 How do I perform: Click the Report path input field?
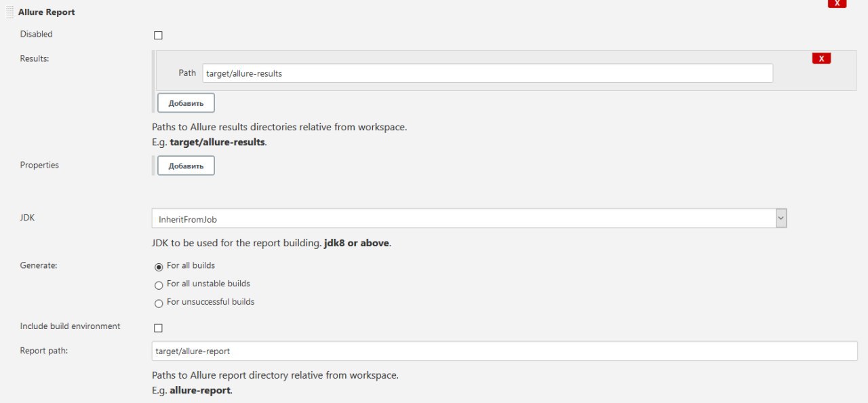[505, 351]
